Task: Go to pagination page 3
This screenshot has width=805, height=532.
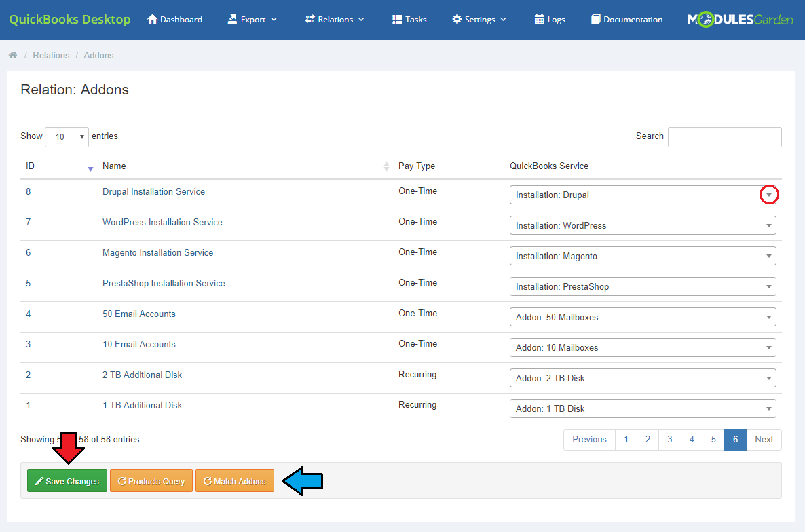Action: [x=670, y=440]
